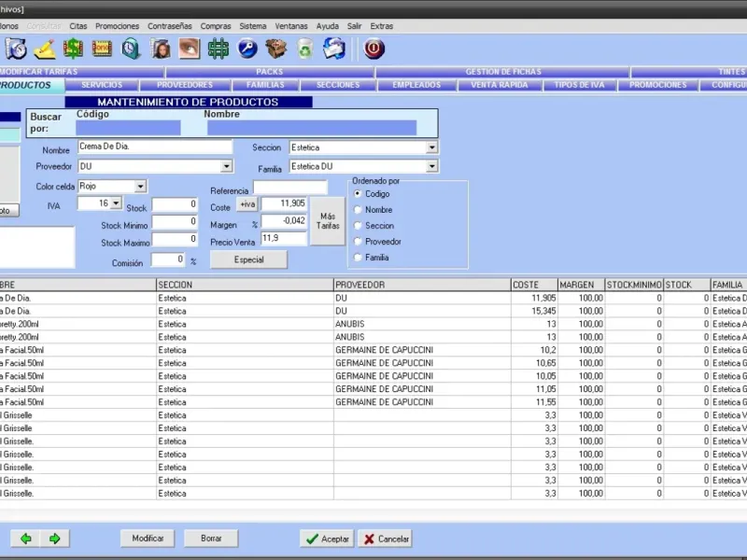Click the green dollar money icon
747x560 pixels.
coord(73,49)
